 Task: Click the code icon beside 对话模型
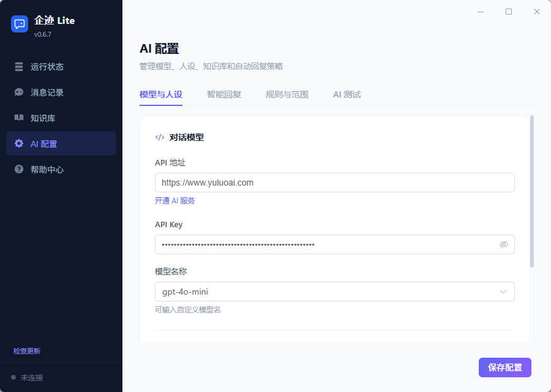(160, 137)
